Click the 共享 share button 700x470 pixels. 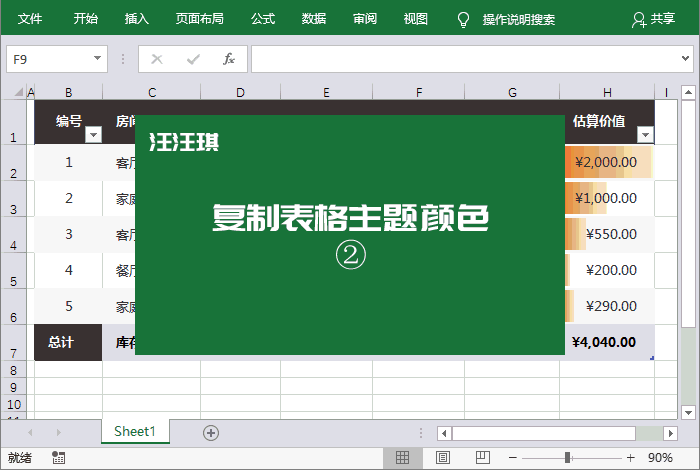coord(653,19)
